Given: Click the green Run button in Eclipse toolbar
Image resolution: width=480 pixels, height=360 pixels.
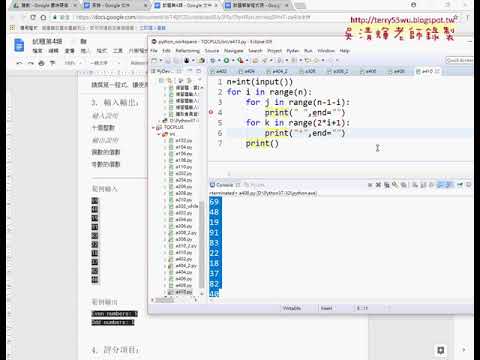Looking at the screenshot, I should point(226,60).
